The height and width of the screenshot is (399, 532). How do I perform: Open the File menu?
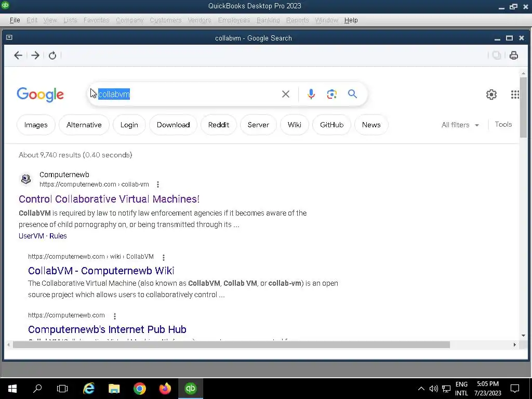tap(15, 20)
